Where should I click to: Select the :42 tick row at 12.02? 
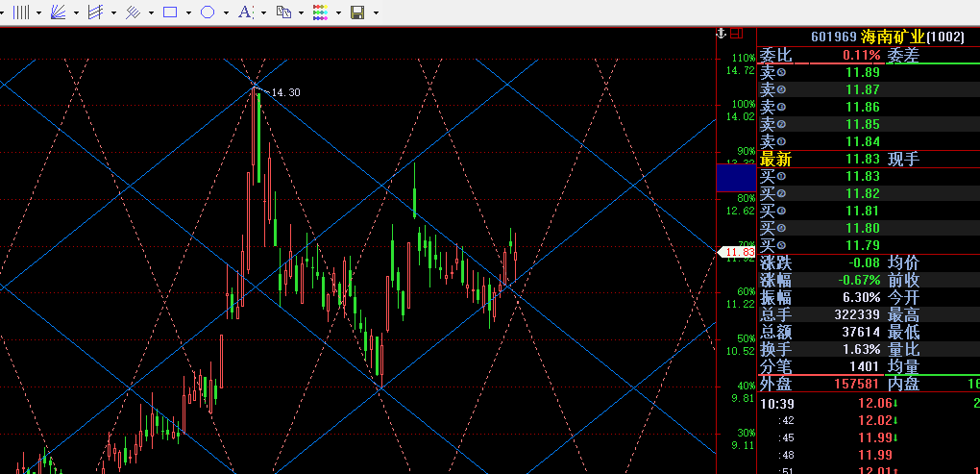click(x=869, y=421)
